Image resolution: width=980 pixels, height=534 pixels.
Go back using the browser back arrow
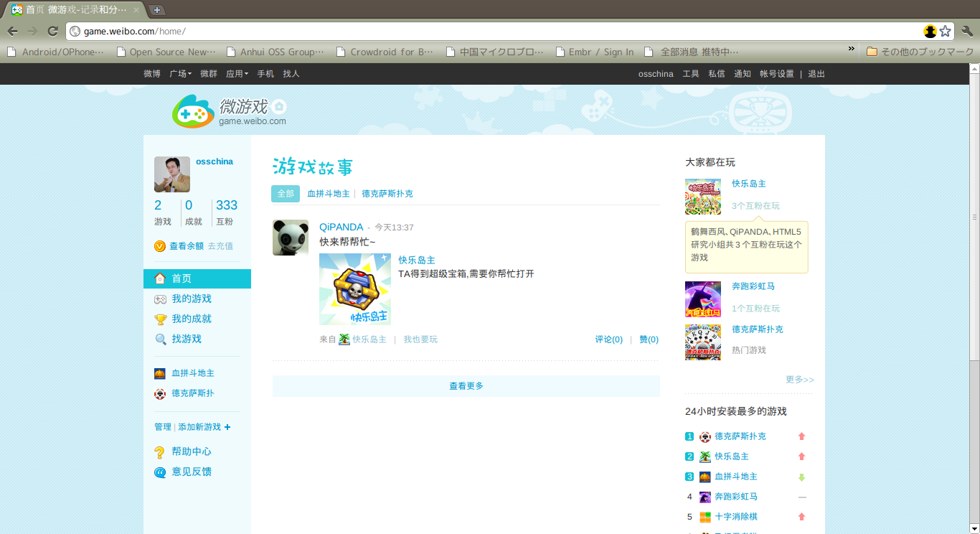[13, 31]
